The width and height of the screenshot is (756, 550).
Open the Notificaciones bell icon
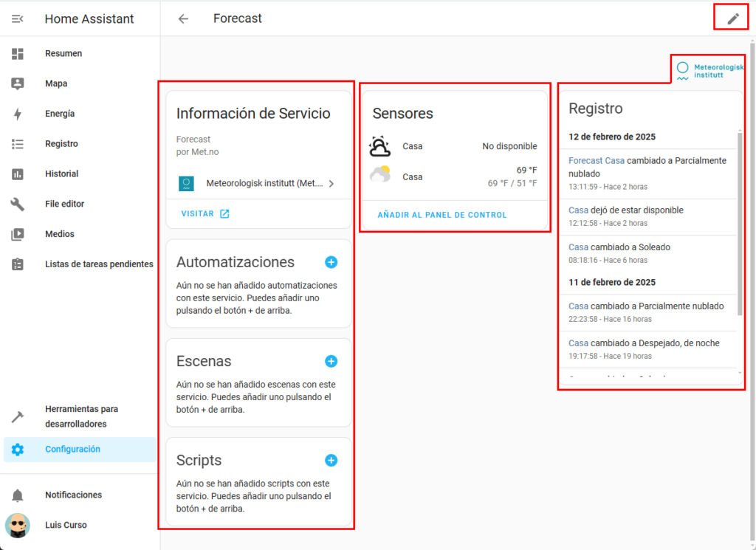[x=18, y=495]
